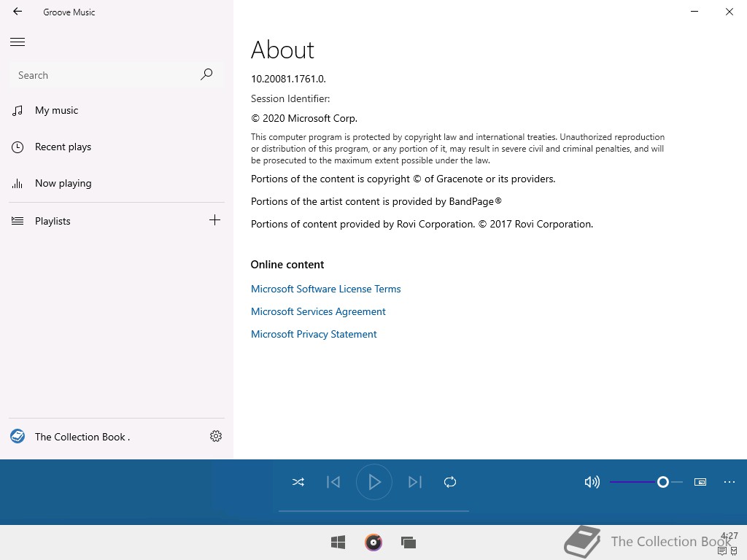Open Microsoft Privacy Statement link
Image resolution: width=747 pixels, height=560 pixels.
[x=314, y=334]
